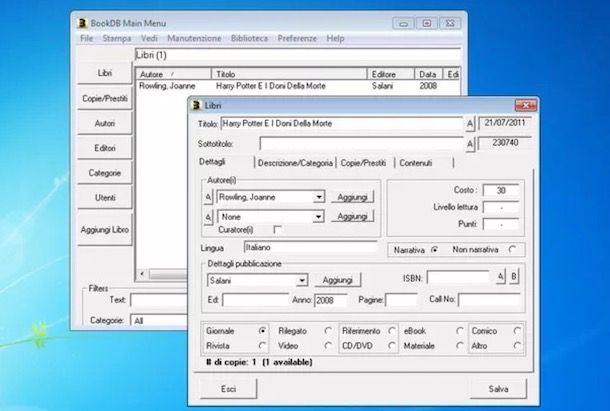The width and height of the screenshot is (610, 411).
Task: Click the Lingua field showing Italiano
Action: (310, 248)
